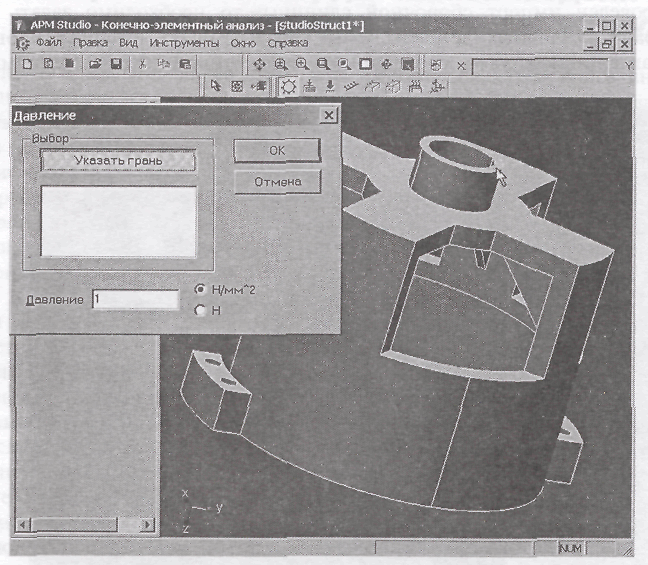The image size is (648, 565).
Task: Restore the inner StudioStruct1 document window
Action: 606,44
